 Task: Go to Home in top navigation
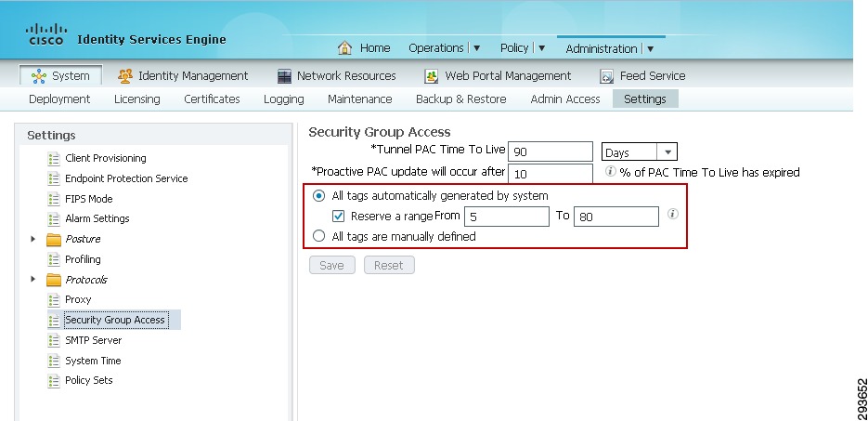pyautogui.click(x=375, y=48)
